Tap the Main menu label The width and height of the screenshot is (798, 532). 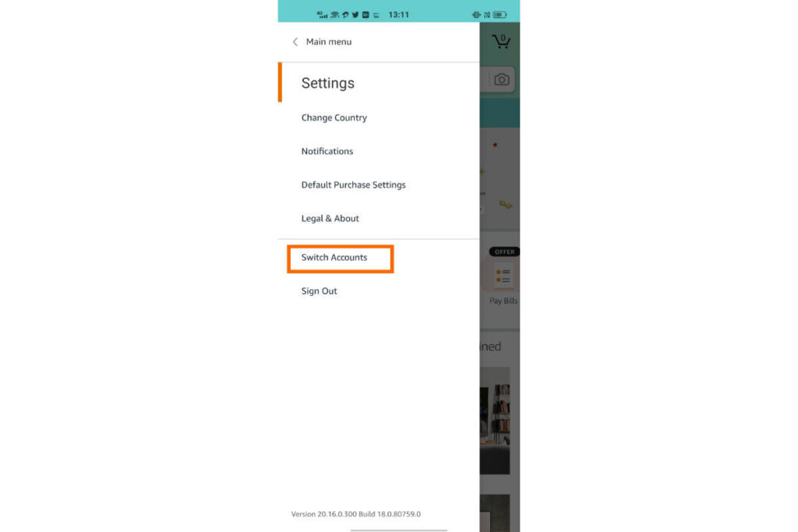pyautogui.click(x=329, y=42)
